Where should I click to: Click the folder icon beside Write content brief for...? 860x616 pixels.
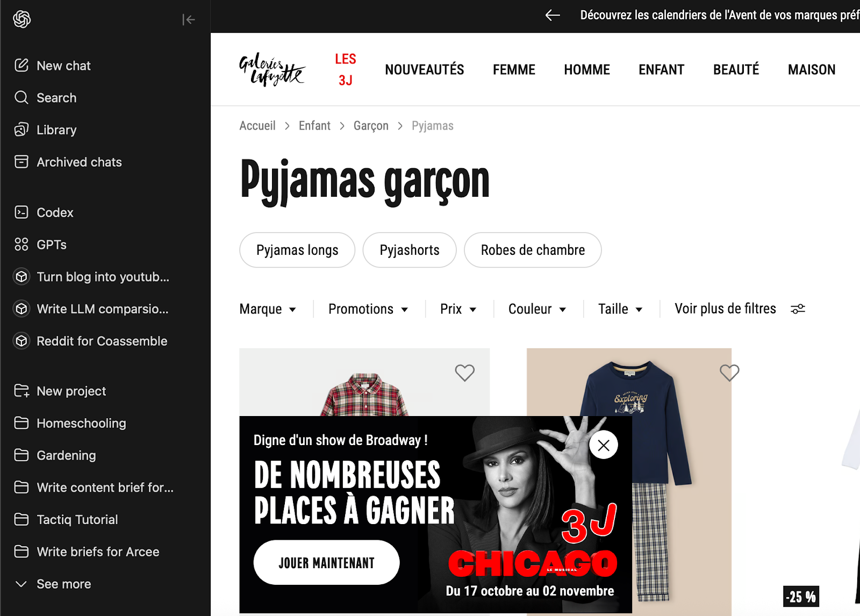21,488
